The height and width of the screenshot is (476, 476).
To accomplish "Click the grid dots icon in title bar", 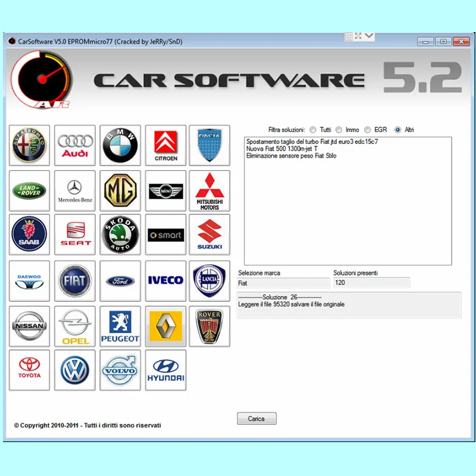I will pos(349,36).
